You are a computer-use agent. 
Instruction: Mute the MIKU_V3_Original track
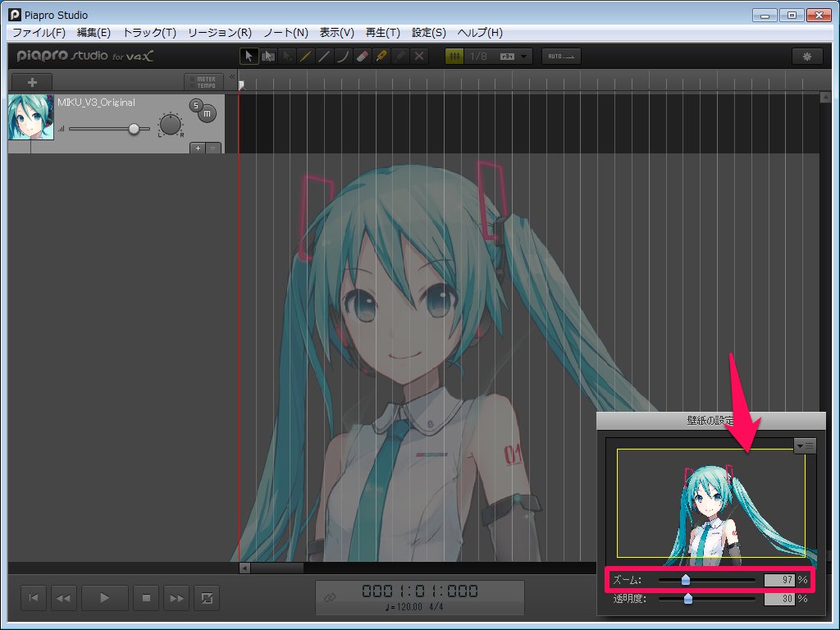coord(208,113)
